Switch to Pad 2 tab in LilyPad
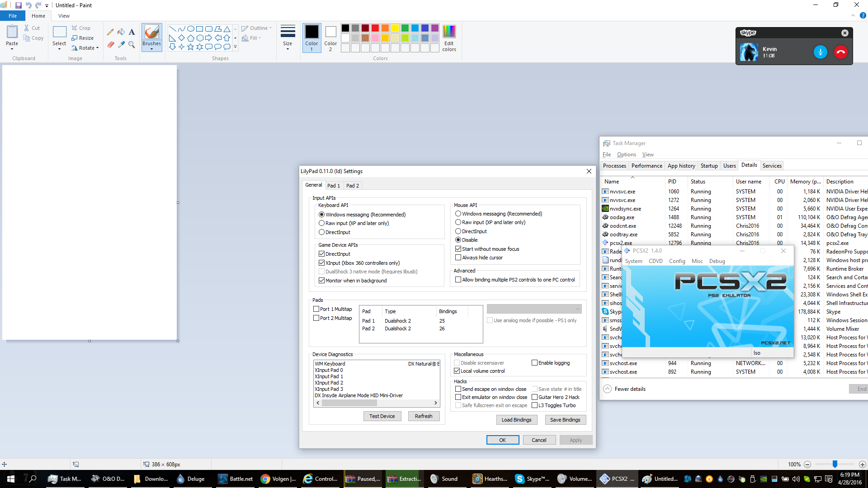Screen dimensions: 868x488 [353, 186]
